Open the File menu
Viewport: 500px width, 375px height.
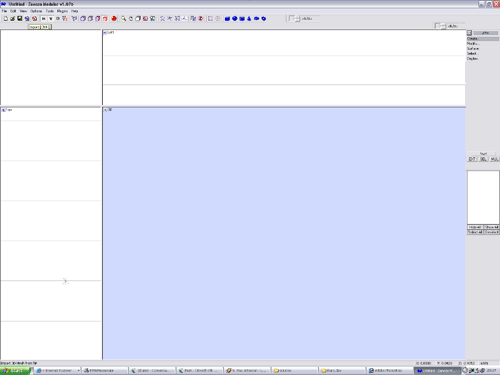pos(4,11)
